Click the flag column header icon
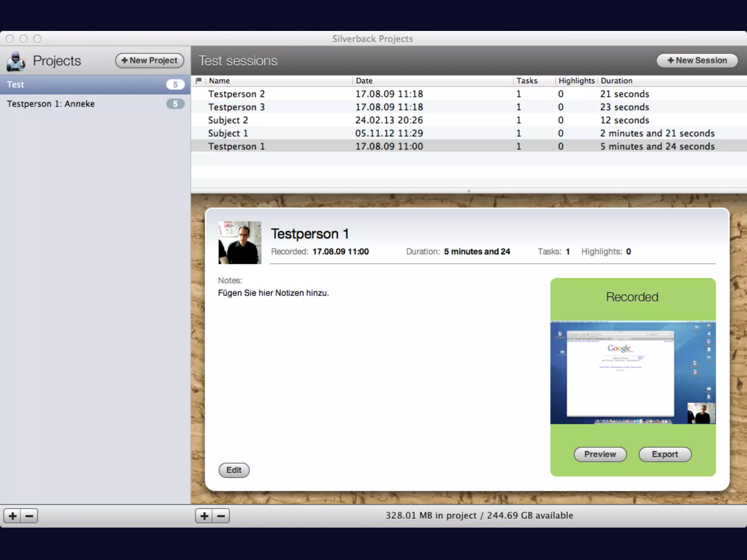747x560 pixels. (x=198, y=81)
